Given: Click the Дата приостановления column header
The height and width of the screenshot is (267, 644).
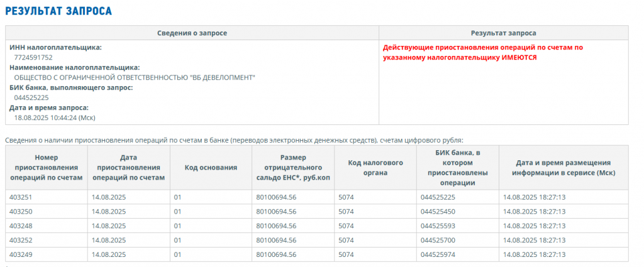Looking at the screenshot, I should click(129, 167).
